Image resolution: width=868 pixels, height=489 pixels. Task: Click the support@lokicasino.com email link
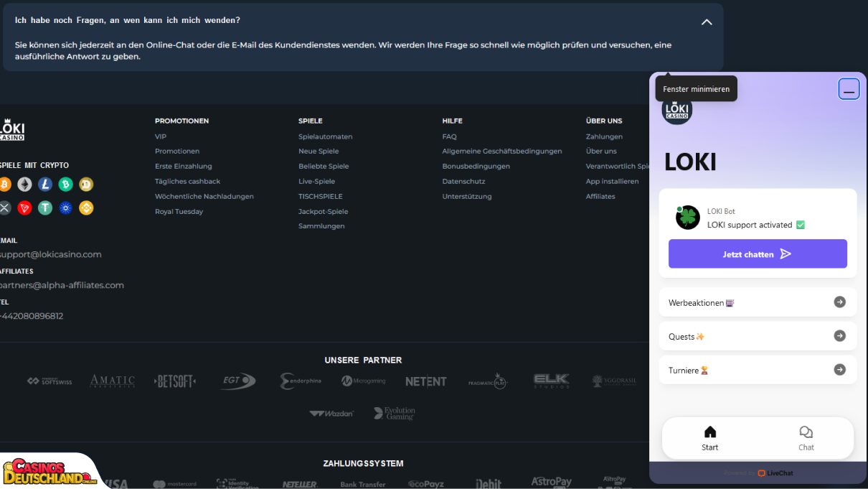point(50,255)
